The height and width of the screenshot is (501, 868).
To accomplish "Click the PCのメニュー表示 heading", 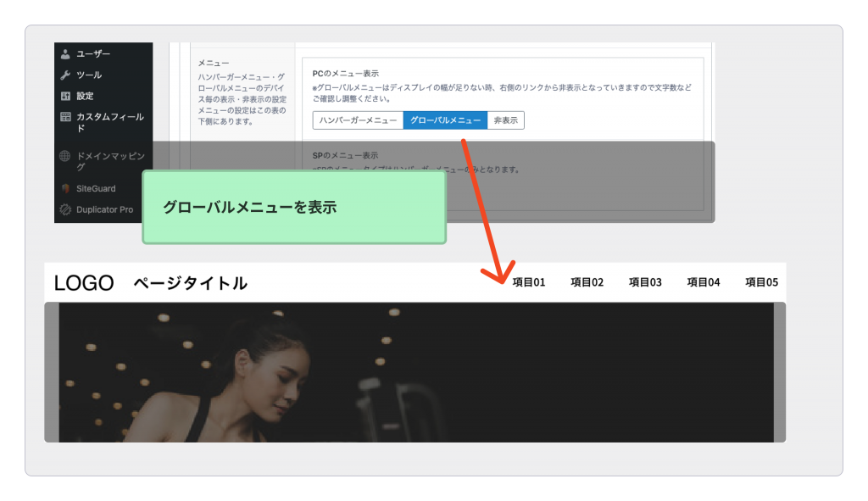I will (x=345, y=73).
